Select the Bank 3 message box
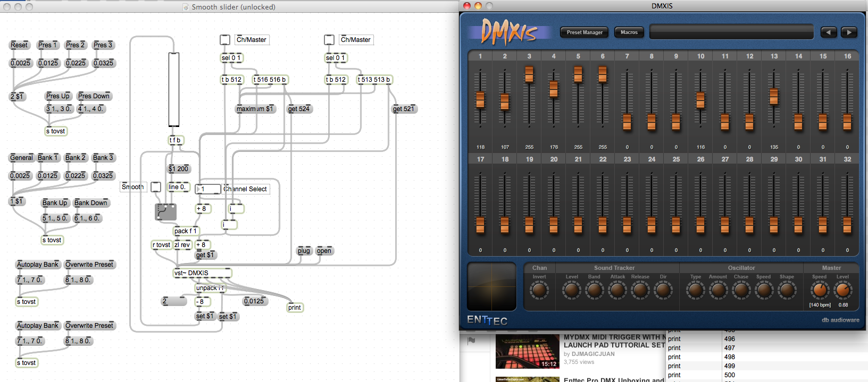The height and width of the screenshot is (382, 868). [x=103, y=158]
